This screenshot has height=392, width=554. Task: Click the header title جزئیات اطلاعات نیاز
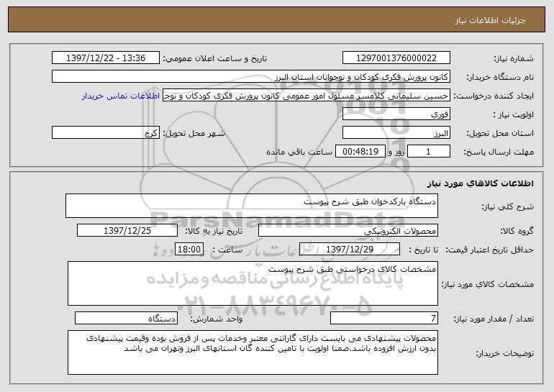coord(490,20)
